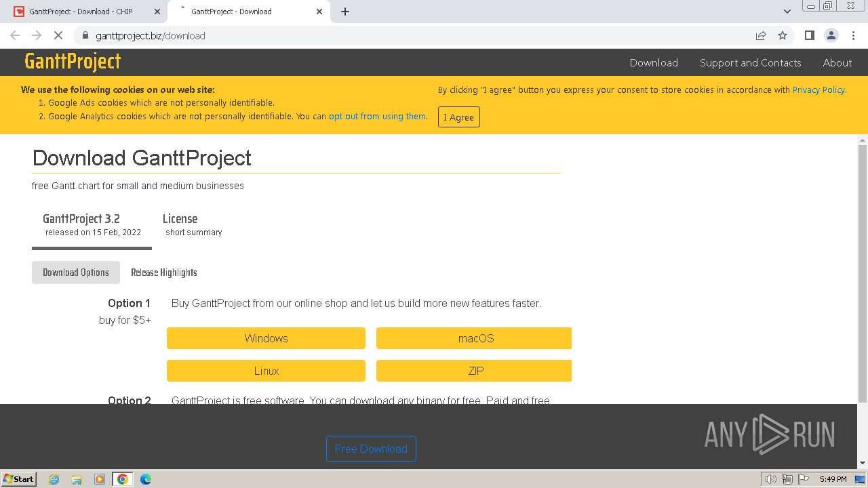Share this page icon in address bar
This screenshot has width=868, height=488.
point(761,35)
